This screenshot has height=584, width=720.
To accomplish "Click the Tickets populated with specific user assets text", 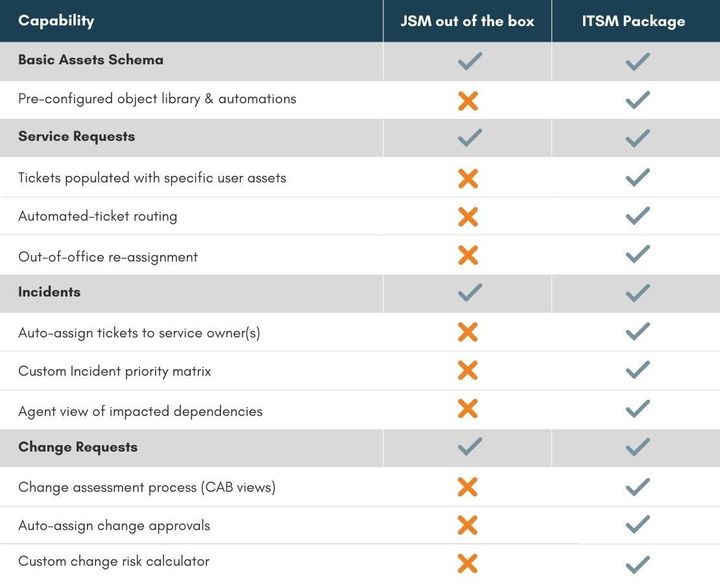I will click(x=152, y=178).
